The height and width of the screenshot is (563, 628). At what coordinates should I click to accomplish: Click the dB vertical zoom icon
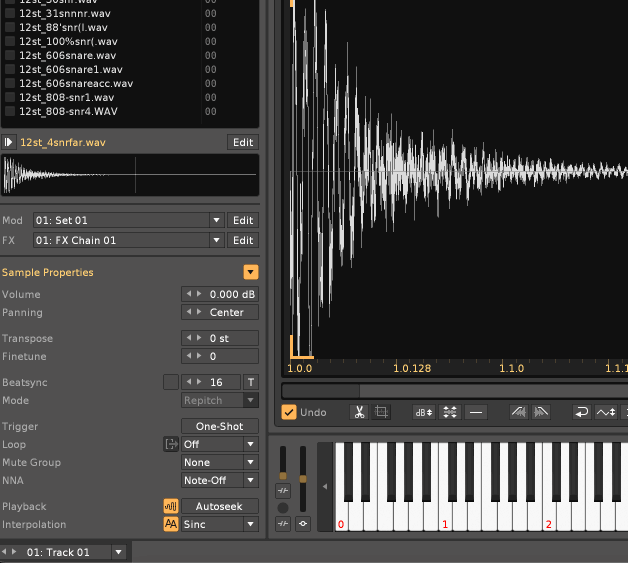(424, 412)
